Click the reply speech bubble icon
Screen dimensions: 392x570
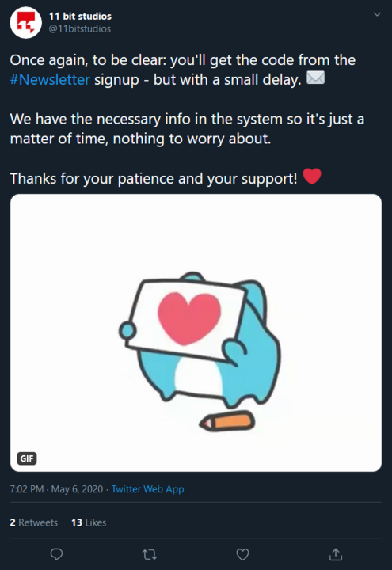[x=56, y=554]
